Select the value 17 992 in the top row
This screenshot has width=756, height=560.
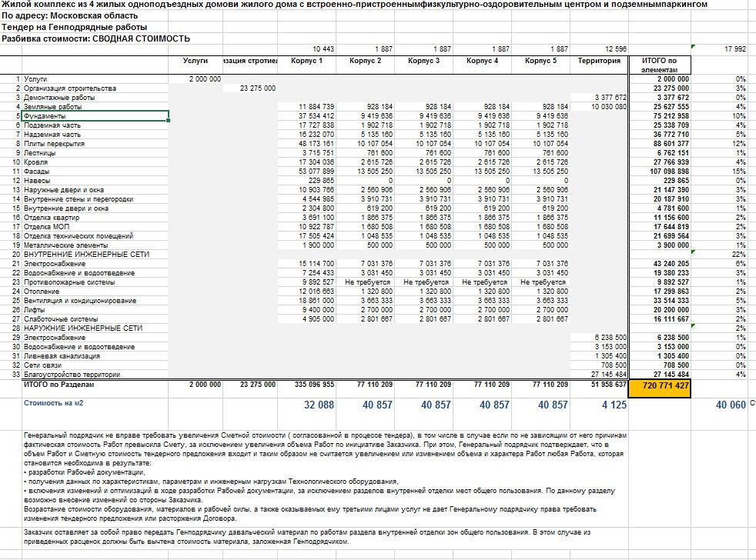tap(734, 49)
